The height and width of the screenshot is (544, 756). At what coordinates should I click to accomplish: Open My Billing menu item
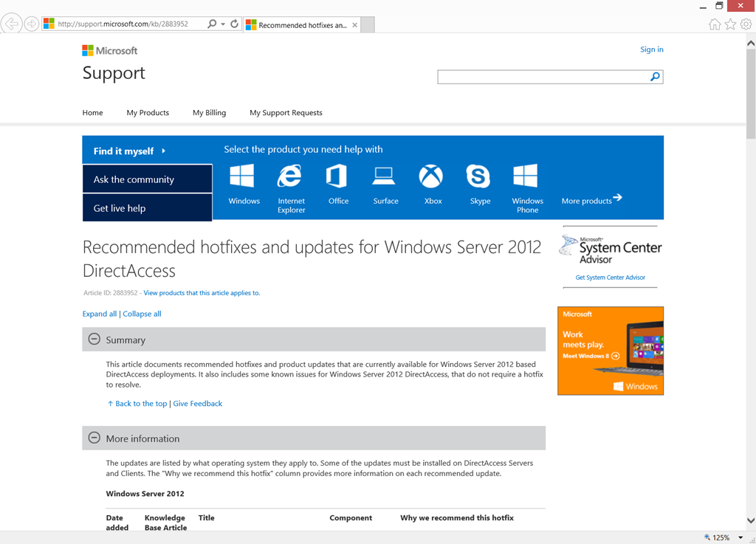click(x=209, y=113)
